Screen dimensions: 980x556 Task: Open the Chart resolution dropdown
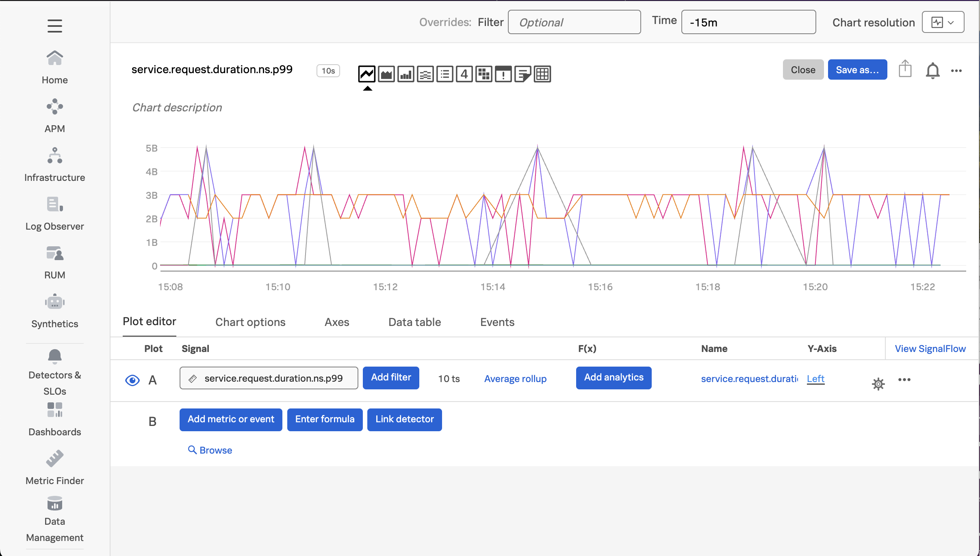[x=943, y=22]
